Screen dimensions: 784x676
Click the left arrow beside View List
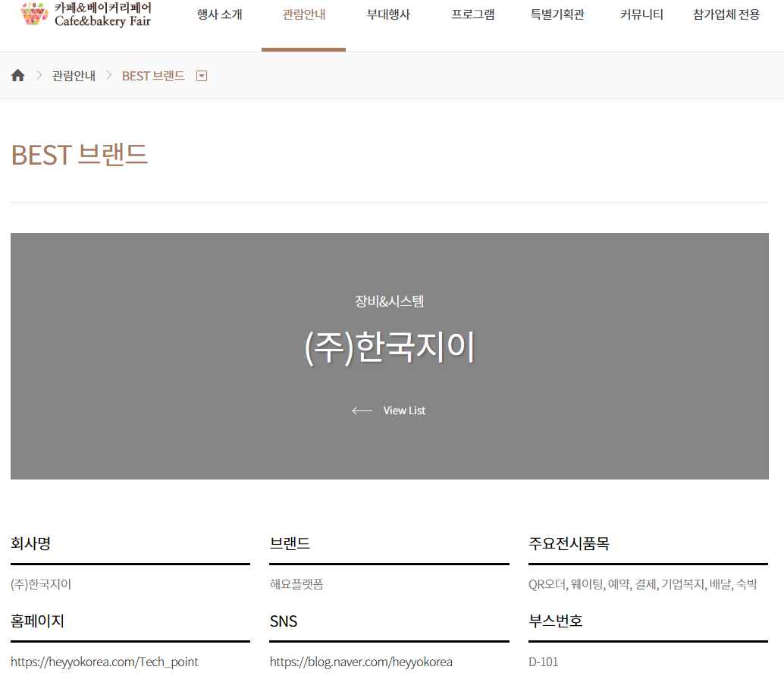point(362,410)
